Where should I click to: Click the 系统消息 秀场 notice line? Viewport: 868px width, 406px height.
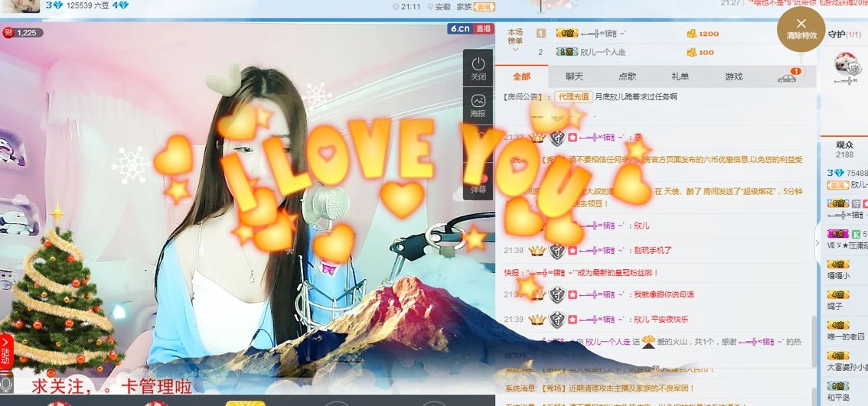tap(600, 388)
